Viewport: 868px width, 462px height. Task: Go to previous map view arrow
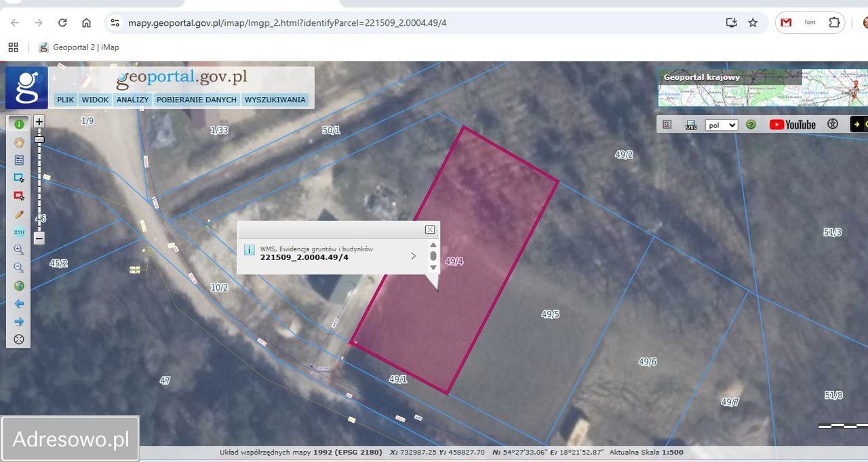click(19, 304)
